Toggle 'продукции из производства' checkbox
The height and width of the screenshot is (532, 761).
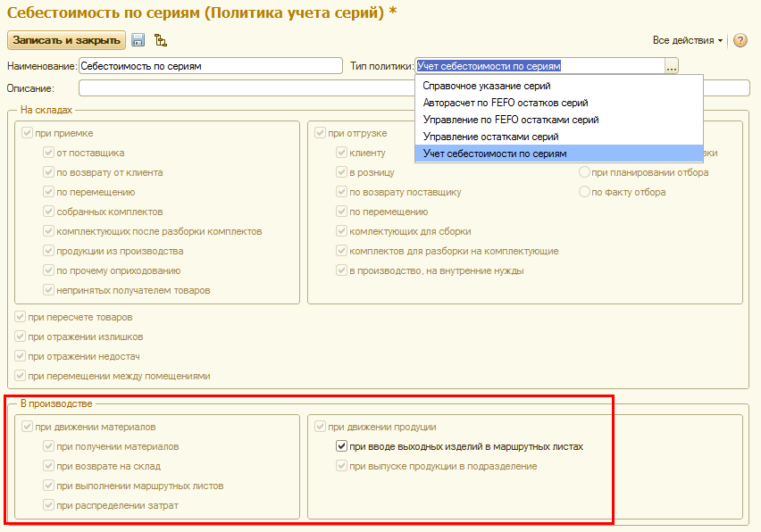click(48, 251)
